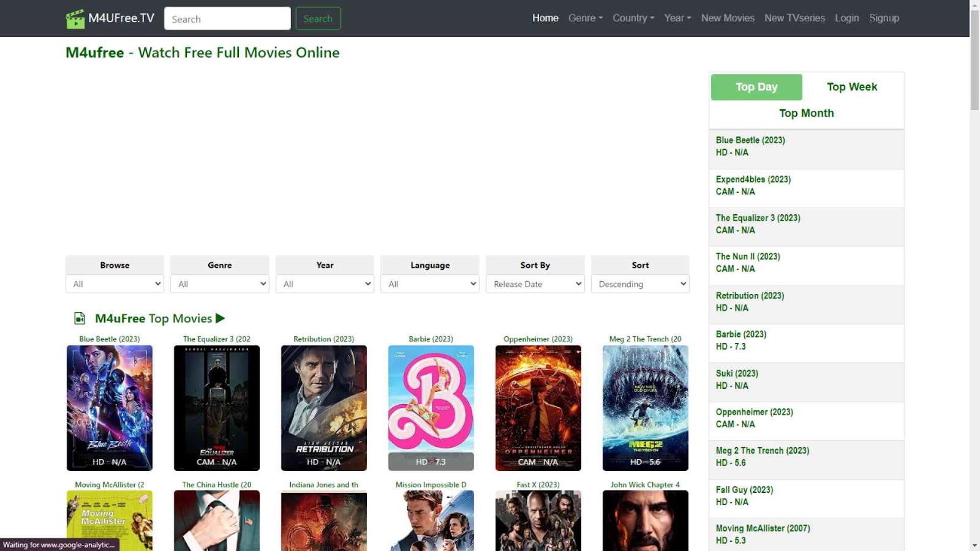This screenshot has width=980, height=551.
Task: Click the M4uFree Top Movies heading link
Action: coord(153,318)
